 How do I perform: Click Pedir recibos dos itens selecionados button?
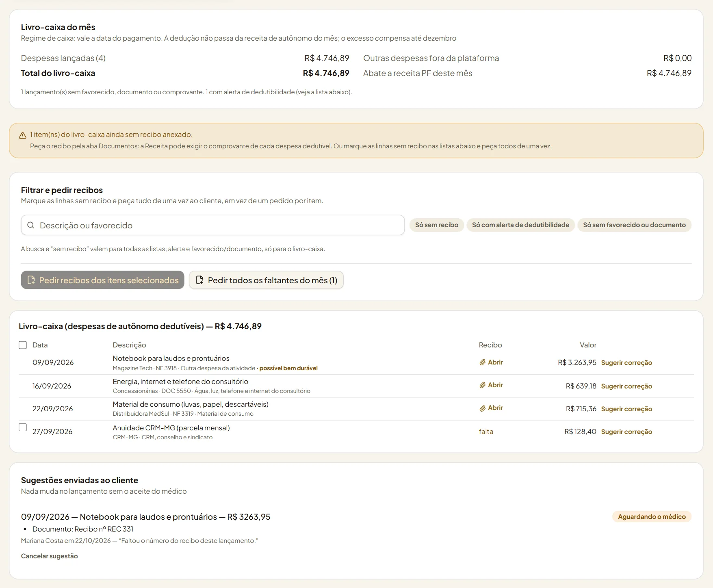click(x=102, y=280)
